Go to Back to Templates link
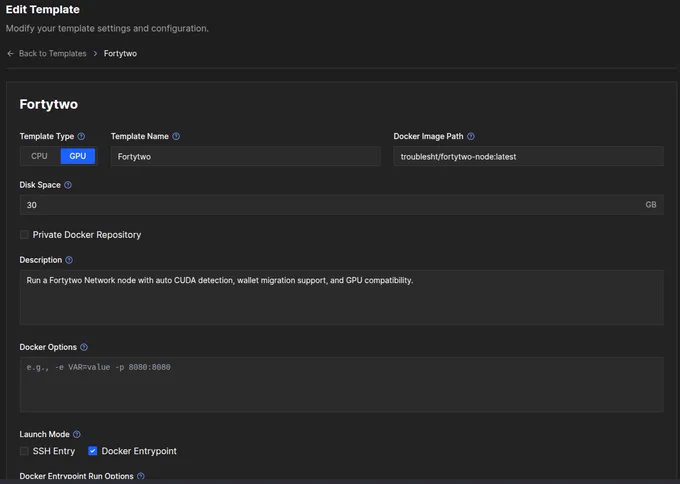This screenshot has height=484, width=680. coord(52,53)
